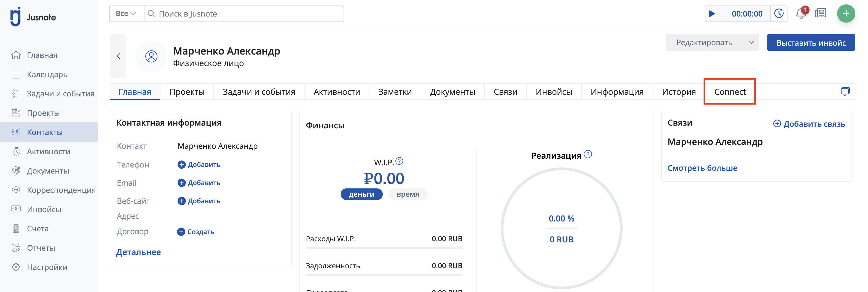The width and height of the screenshot is (868, 292).
Task: Switch to the Документы tab
Action: 452,92
